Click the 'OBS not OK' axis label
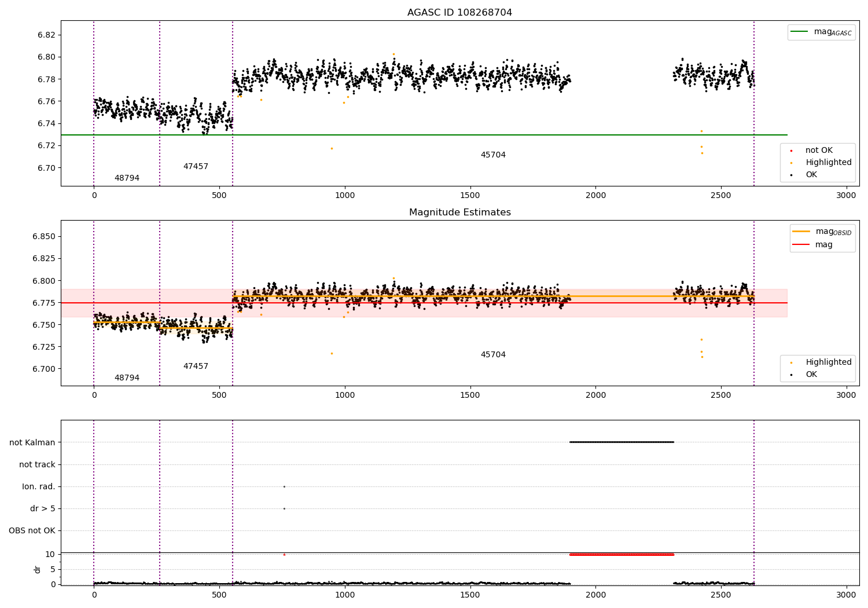The width and height of the screenshot is (868, 608). (x=32, y=530)
